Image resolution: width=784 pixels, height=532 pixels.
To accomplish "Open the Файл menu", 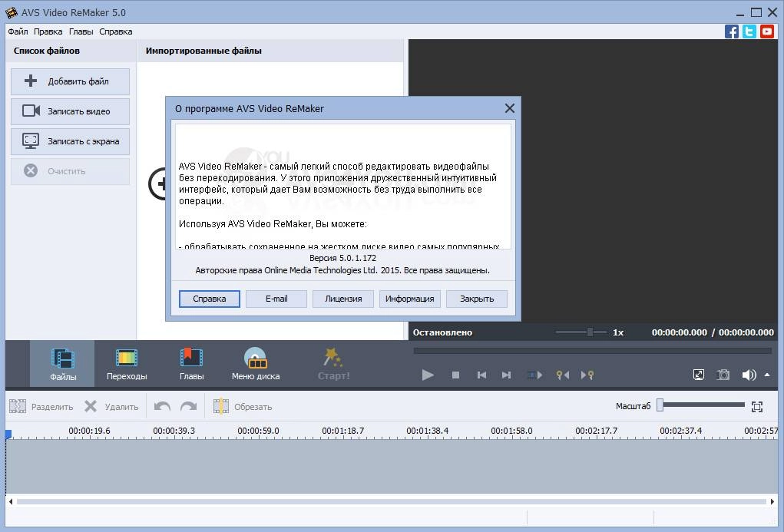I will tap(18, 31).
